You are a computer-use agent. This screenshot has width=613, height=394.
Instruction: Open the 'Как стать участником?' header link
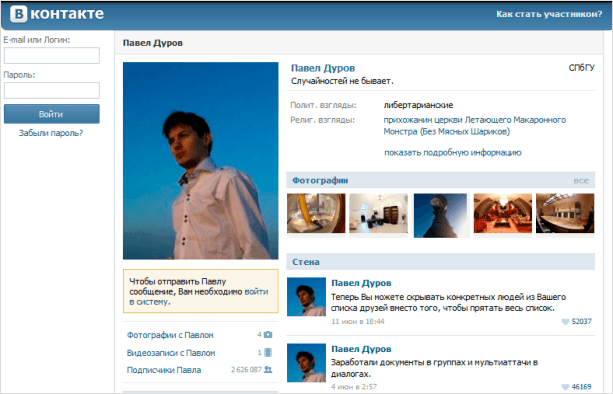tap(549, 14)
